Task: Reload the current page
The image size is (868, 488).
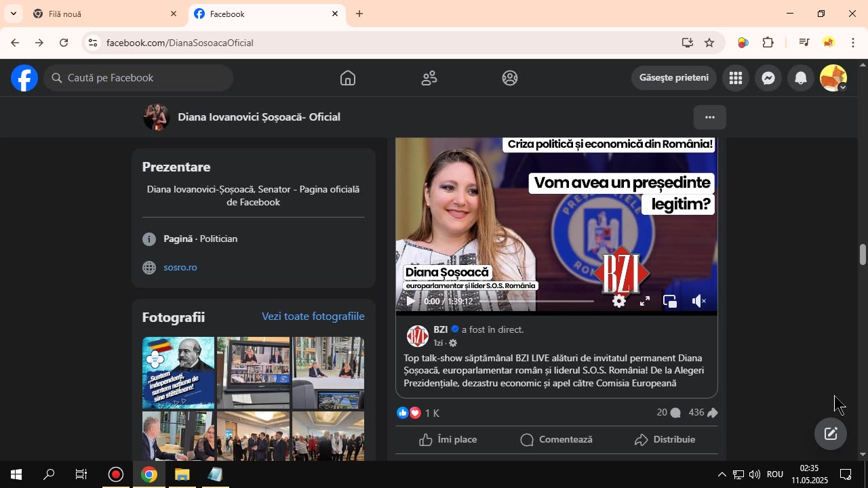Action: [64, 43]
